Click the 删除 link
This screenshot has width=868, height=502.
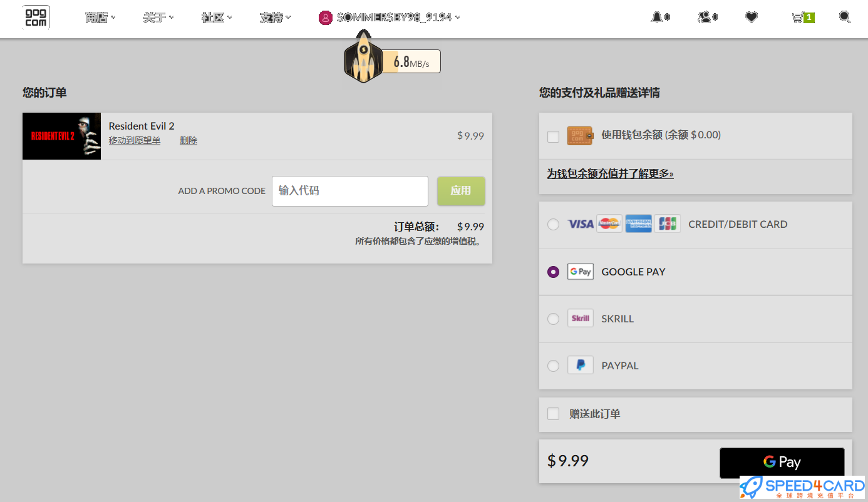click(x=189, y=140)
